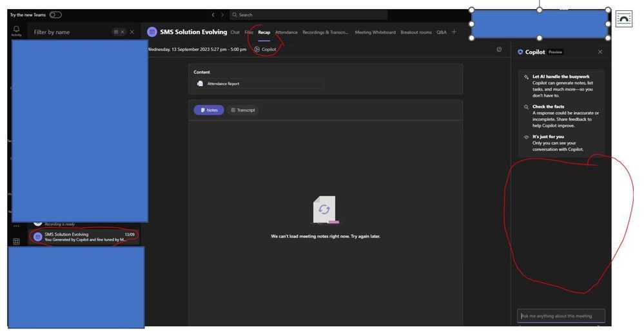Open the Q&A tab

[442, 32]
